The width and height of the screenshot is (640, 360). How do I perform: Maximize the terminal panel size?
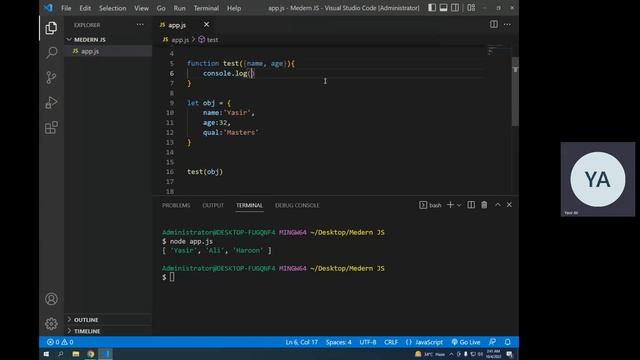498,205
